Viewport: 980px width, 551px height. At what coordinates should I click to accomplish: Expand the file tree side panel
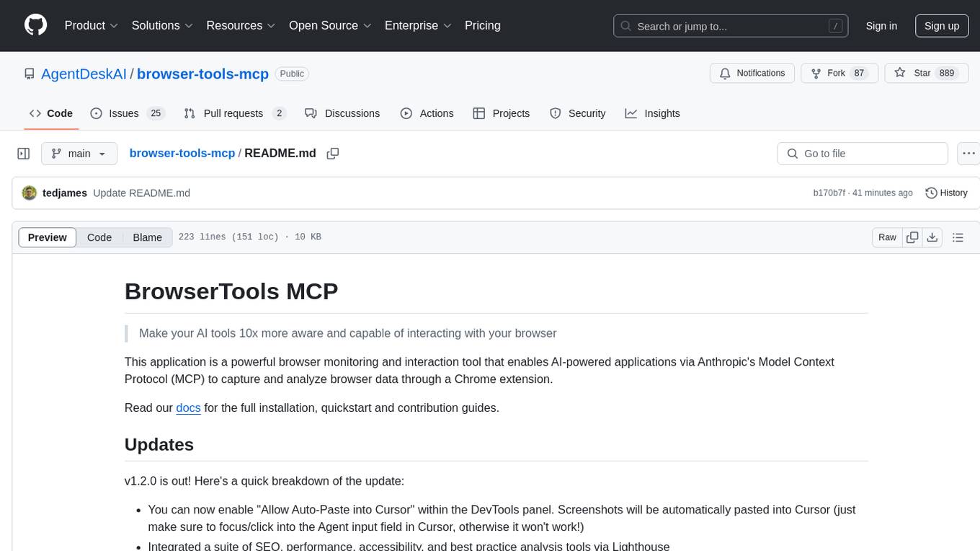(24, 154)
